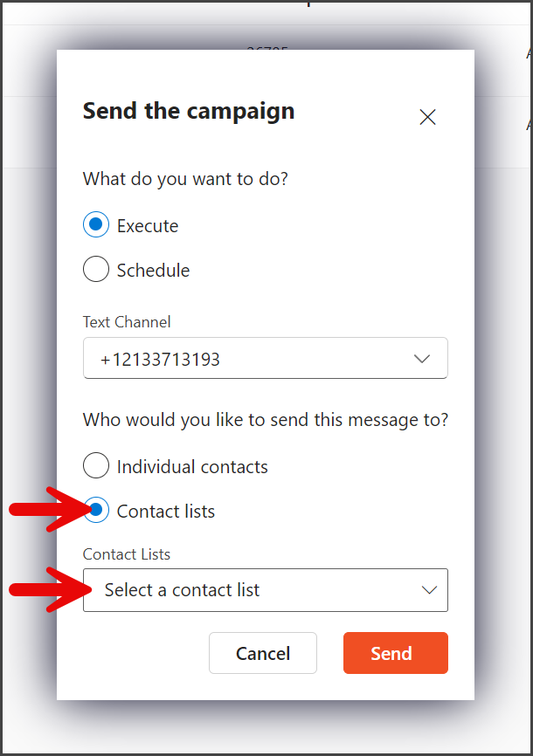Click the Send the campaign dialog title
Viewport: 533px width, 756px height.
[x=189, y=112]
